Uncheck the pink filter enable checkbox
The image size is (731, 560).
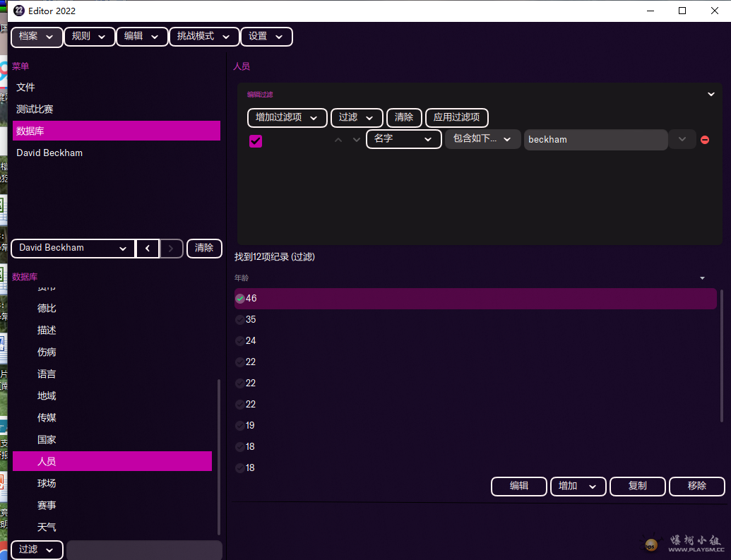pos(256,141)
